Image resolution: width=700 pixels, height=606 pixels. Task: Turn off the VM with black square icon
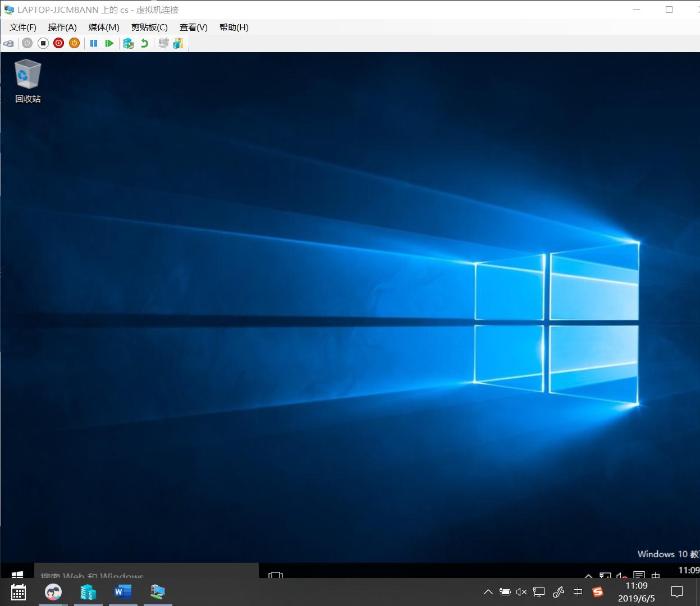[x=43, y=43]
